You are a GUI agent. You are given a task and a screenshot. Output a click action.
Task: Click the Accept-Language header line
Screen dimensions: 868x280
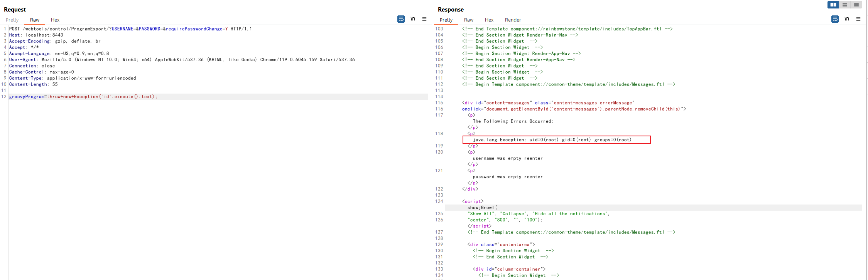pyautogui.click(x=59, y=54)
